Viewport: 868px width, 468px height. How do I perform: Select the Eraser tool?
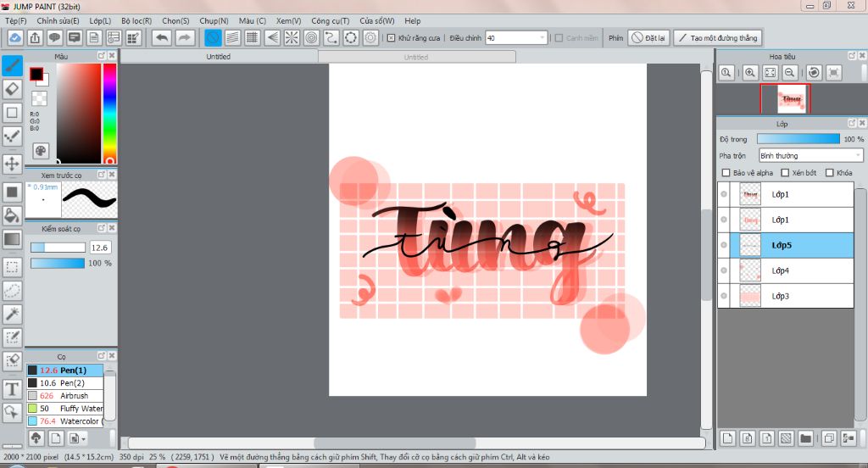12,89
